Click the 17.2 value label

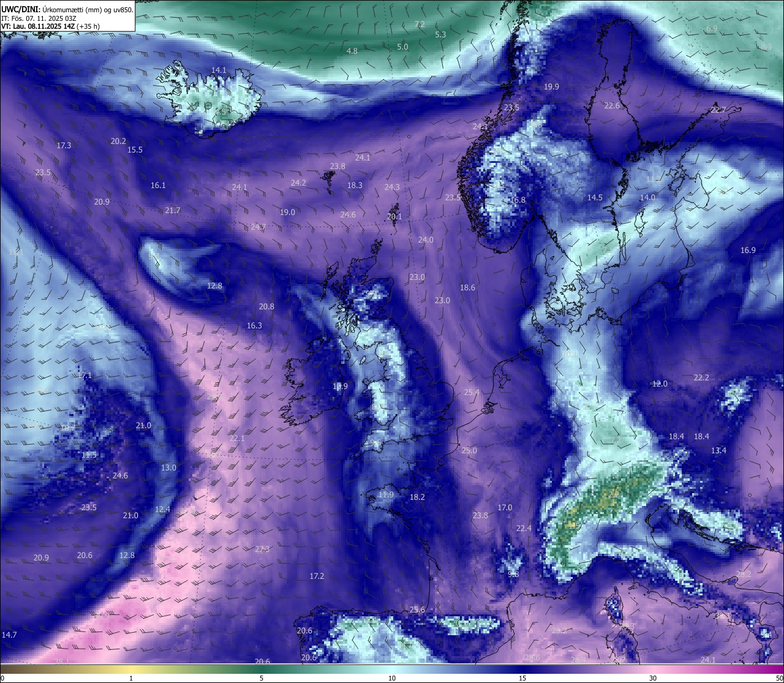317,576
